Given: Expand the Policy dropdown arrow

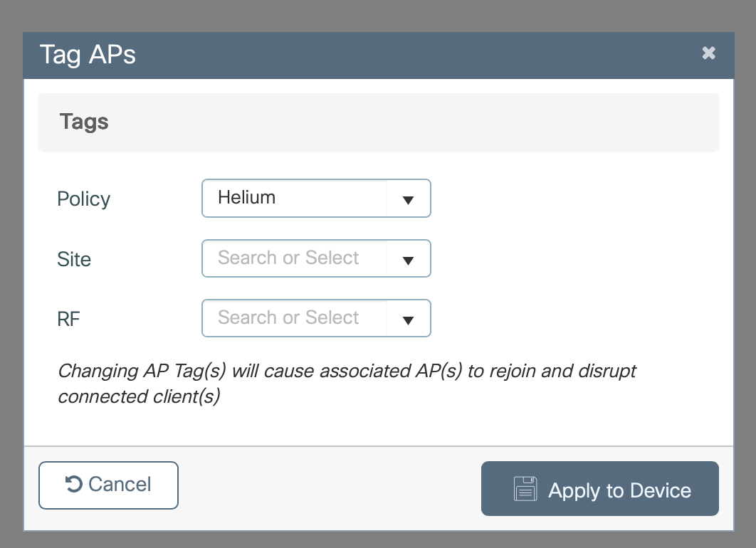Looking at the screenshot, I should pos(408,199).
